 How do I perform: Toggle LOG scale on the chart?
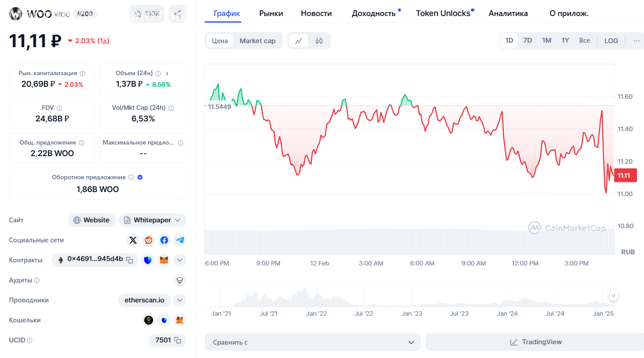(x=611, y=40)
